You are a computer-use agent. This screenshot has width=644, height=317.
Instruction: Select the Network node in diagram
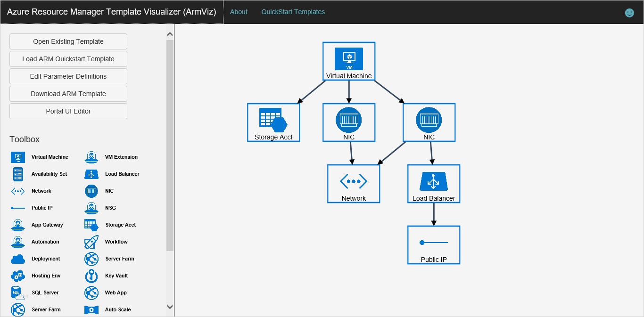point(354,184)
